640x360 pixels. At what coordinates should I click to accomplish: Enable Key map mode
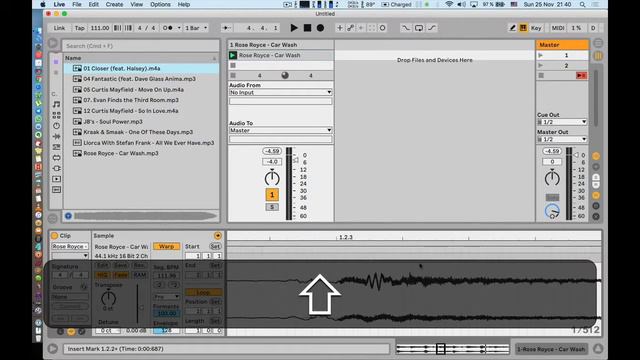(536, 28)
